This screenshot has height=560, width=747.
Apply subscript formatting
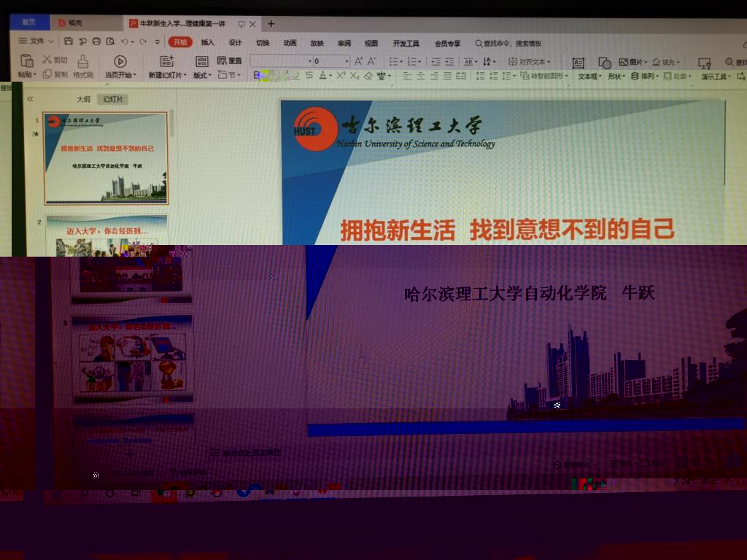pos(355,75)
